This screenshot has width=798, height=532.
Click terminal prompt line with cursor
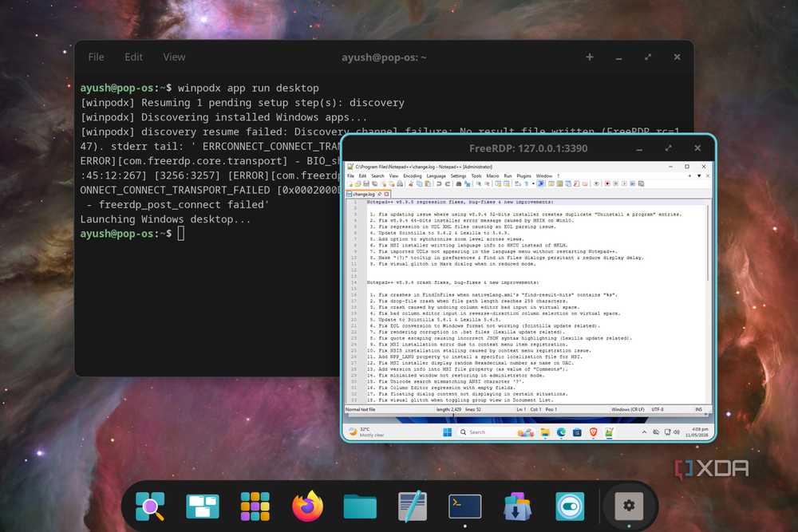132,234
